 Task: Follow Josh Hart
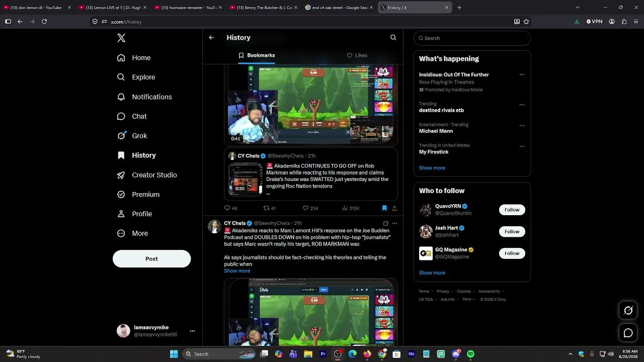pyautogui.click(x=512, y=231)
